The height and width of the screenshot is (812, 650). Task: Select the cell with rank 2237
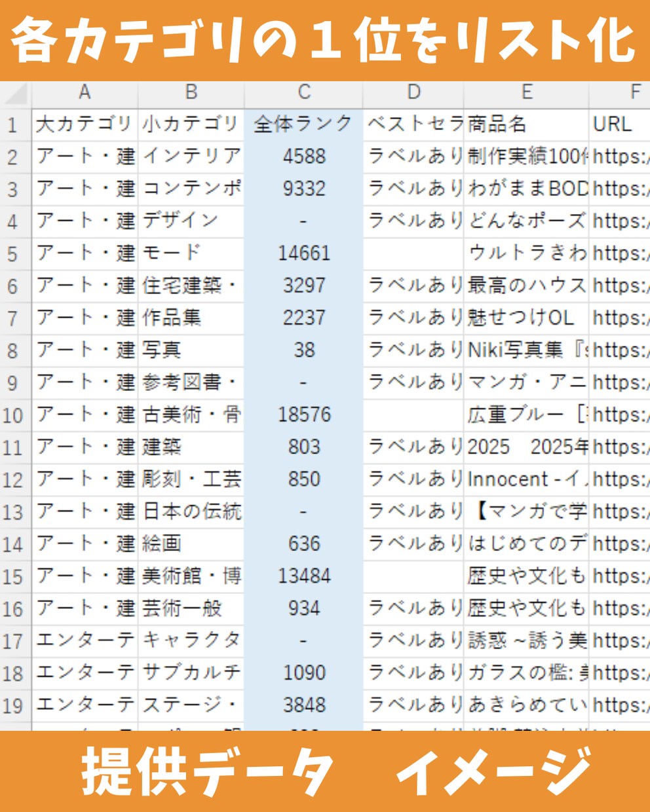tap(303, 318)
